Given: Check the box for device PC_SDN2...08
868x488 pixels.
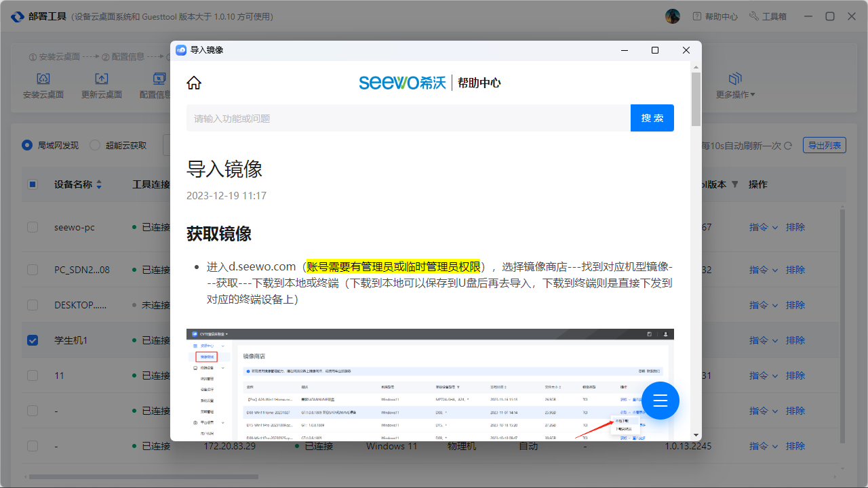Looking at the screenshot, I should pos(33,270).
